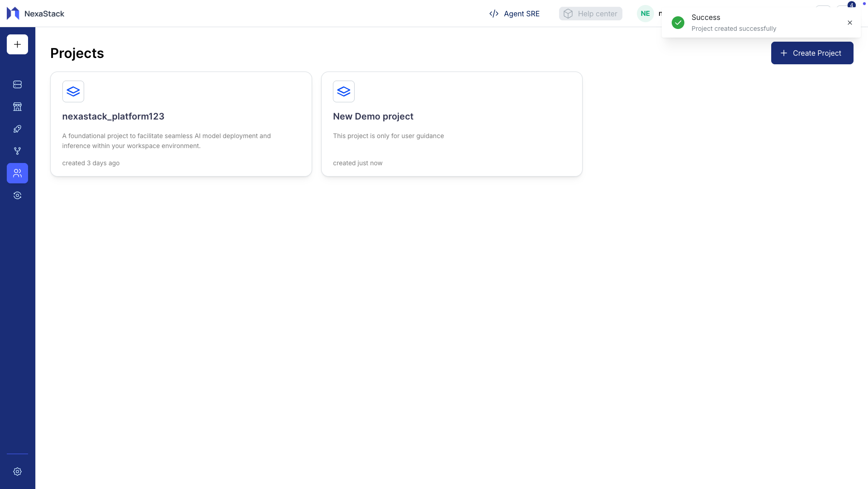Open the servers panel in the sidebar
868x489 pixels.
point(17,84)
